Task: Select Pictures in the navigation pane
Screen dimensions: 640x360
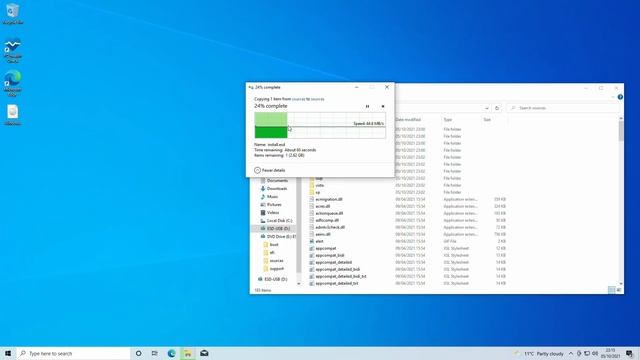Action: click(274, 204)
